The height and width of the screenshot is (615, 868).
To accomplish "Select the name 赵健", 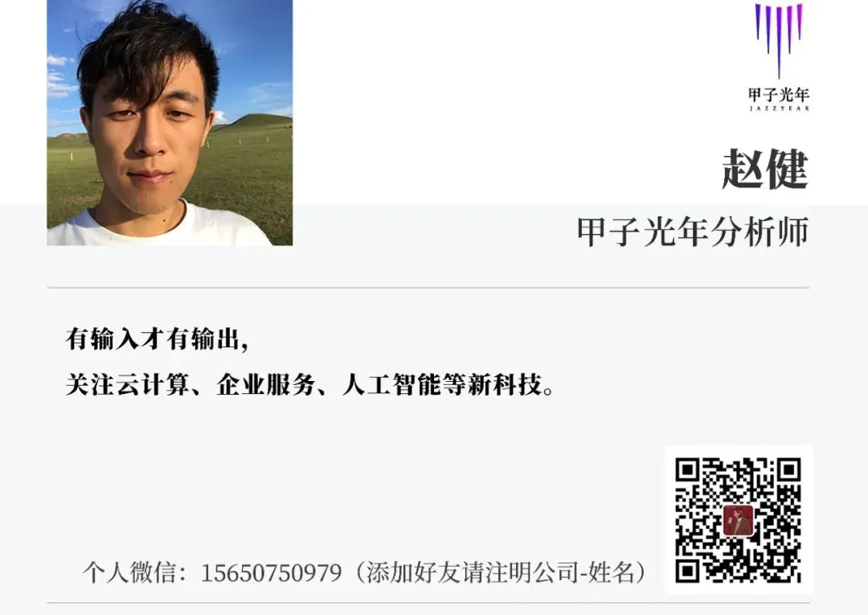I will click(765, 169).
